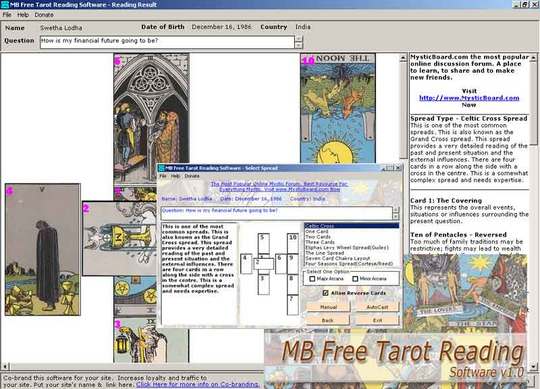This screenshot has height=389, width=540.
Task: Click down arrow of Select Spread question box
Action: 395,216
